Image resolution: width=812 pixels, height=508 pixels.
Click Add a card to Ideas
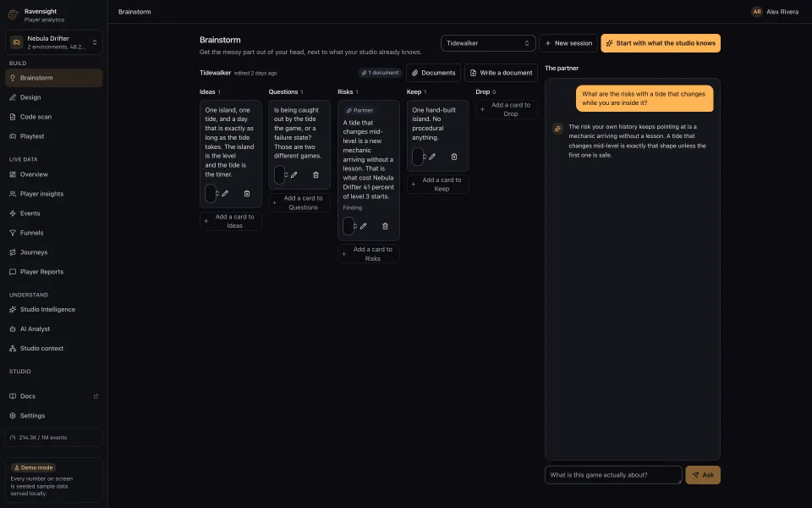point(230,221)
